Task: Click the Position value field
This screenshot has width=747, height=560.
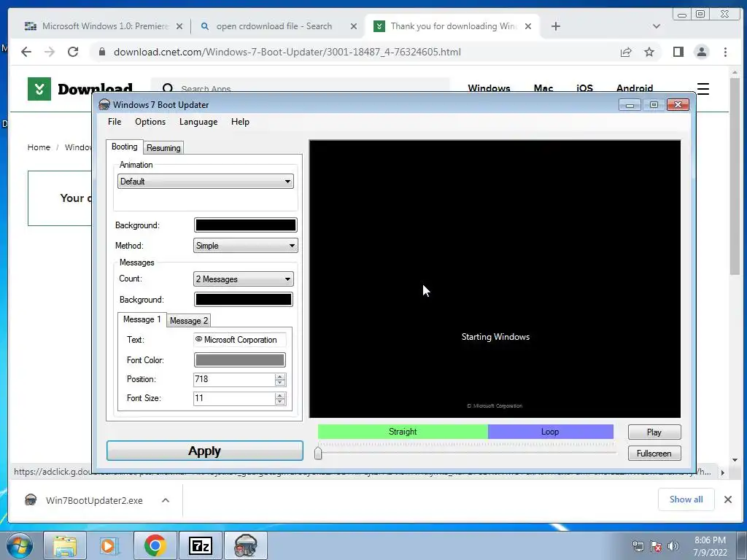Action: tap(234, 379)
